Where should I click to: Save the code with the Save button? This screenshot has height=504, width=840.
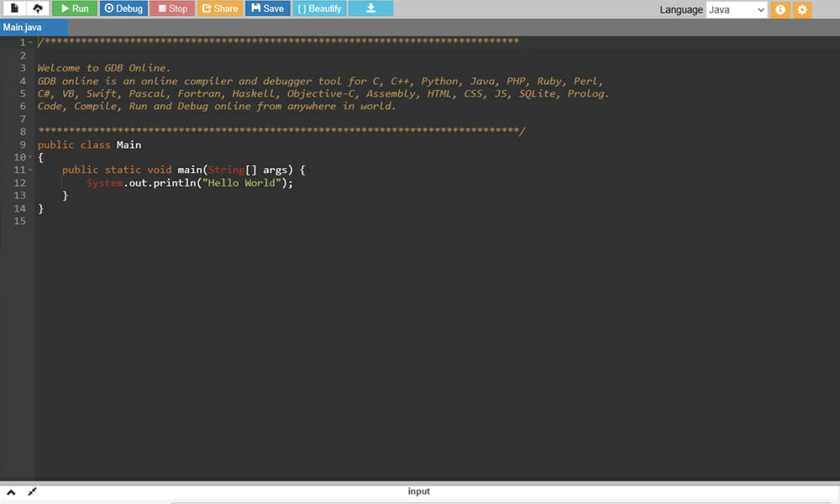267,9
